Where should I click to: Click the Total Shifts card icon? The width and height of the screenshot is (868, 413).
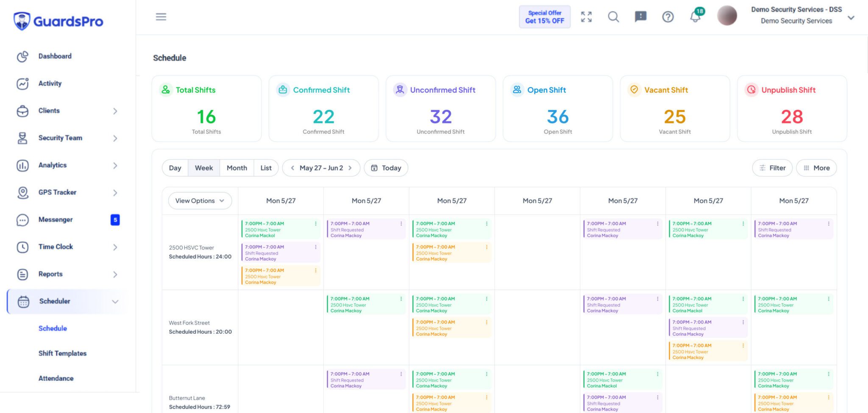pos(166,90)
